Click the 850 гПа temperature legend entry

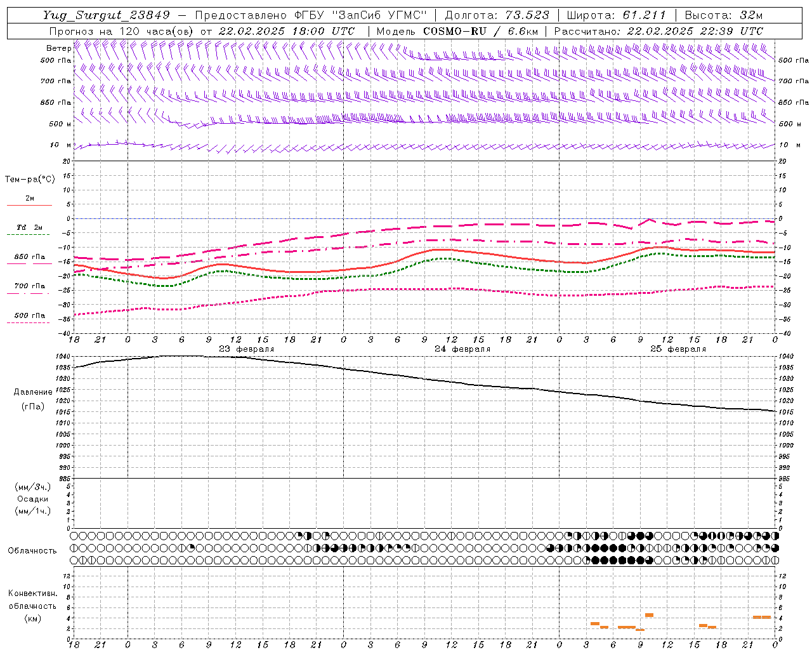point(29,257)
